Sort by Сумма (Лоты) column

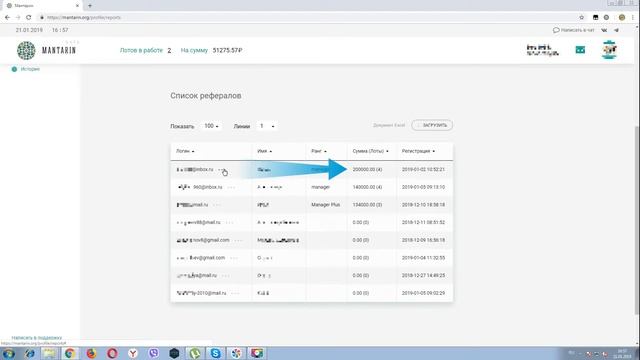pyautogui.click(x=371, y=151)
